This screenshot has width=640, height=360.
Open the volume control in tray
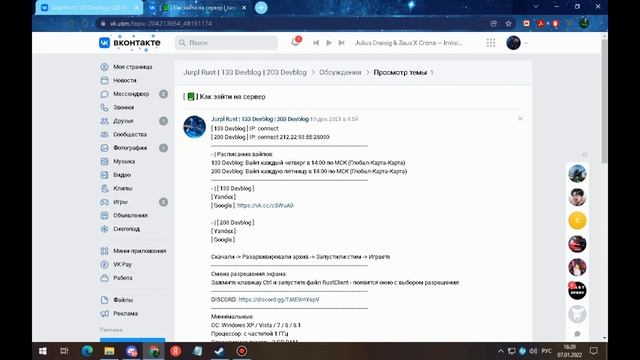[x=533, y=351]
